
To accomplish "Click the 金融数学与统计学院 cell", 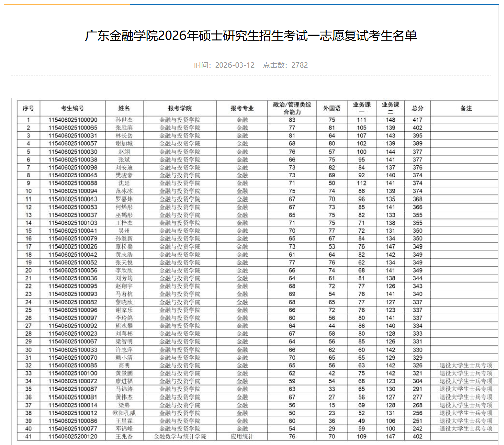I will (180, 438).
